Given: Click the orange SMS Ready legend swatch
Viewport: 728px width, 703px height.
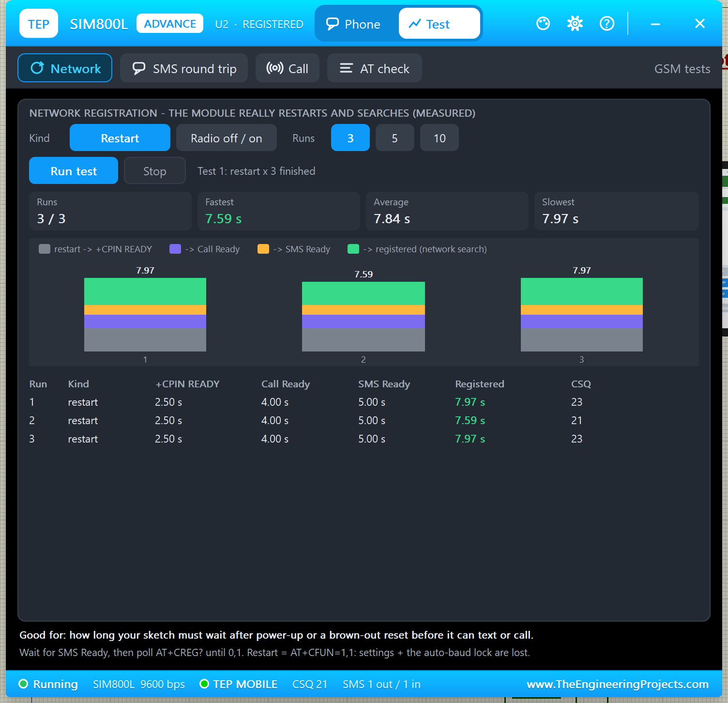Looking at the screenshot, I should click(263, 249).
